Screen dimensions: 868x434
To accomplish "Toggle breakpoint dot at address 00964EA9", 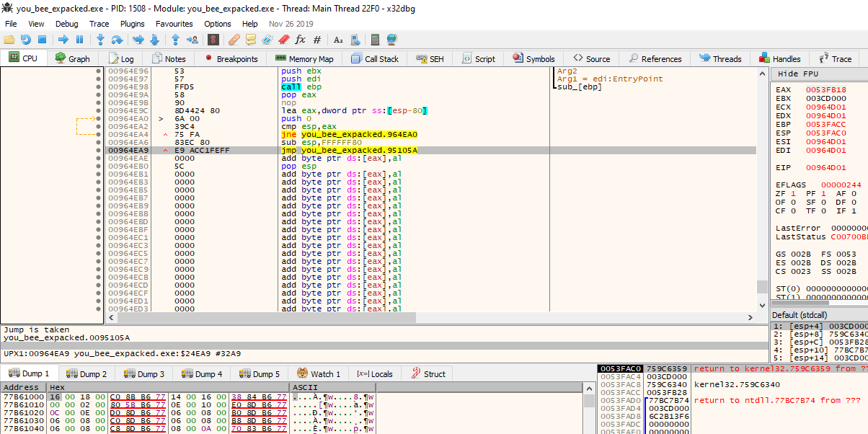I will pos(98,150).
